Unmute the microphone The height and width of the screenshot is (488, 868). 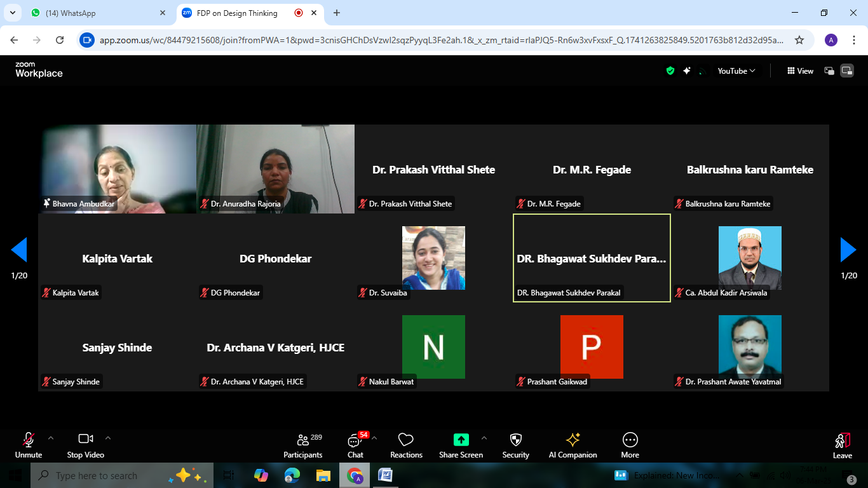pos(29,445)
